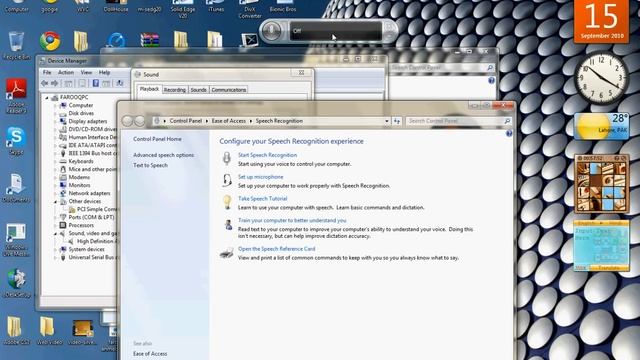Select Keyboards in Device Manager tree
640x360 pixels.
pos(81,161)
